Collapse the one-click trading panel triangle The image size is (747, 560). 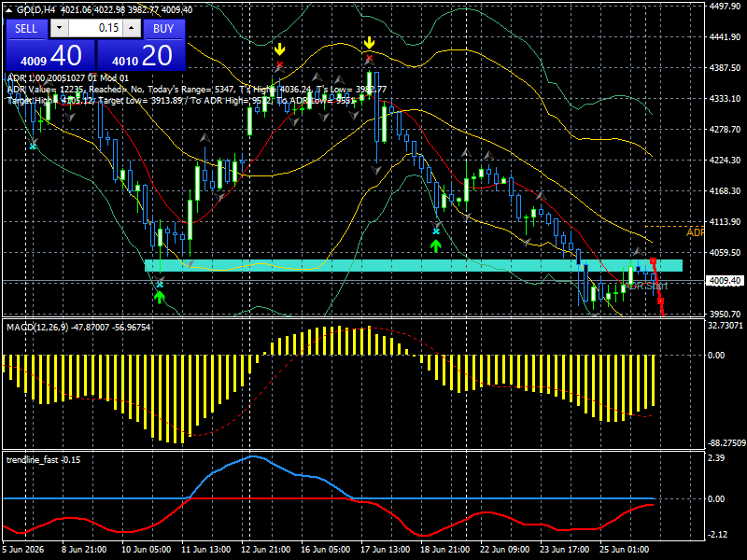[x=8, y=9]
